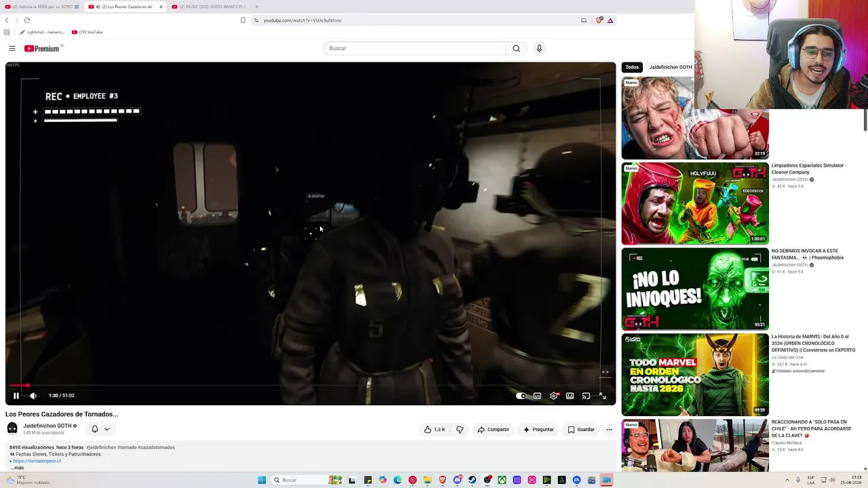Open 'La Historia de MARVEL' video title
This screenshot has width=868, height=488.
813,343
